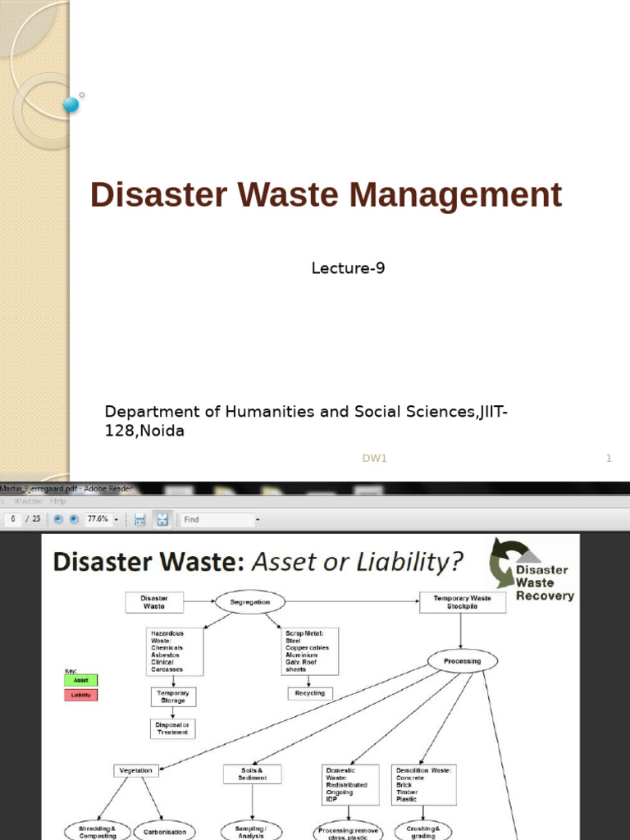The width and height of the screenshot is (630, 840).
Task: Open the Window menu
Action: pyautogui.click(x=27, y=501)
